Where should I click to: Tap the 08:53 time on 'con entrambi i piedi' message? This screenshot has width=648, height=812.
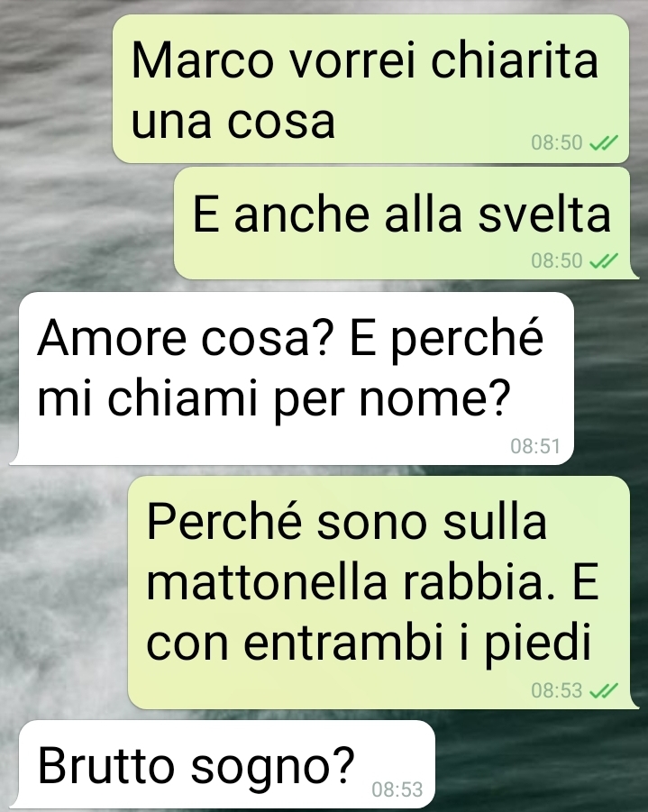pyautogui.click(x=557, y=690)
